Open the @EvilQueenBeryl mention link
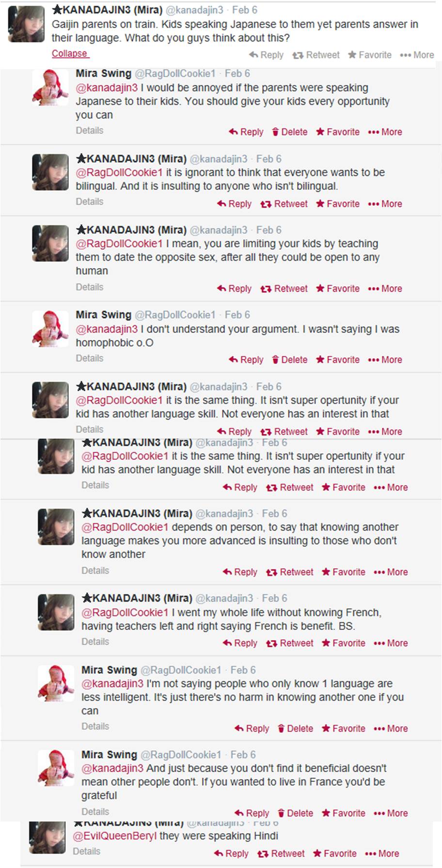442x868 pixels. 115,836
